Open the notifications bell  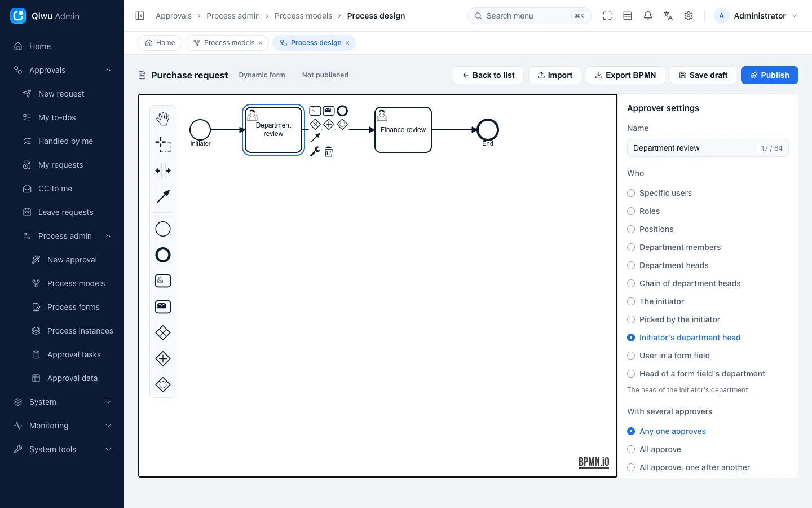[648, 16]
